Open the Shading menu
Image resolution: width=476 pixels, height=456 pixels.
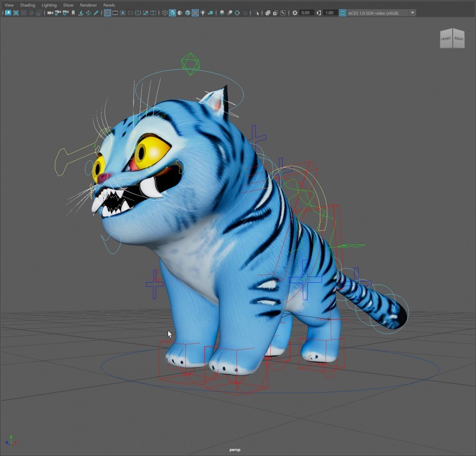(x=27, y=5)
